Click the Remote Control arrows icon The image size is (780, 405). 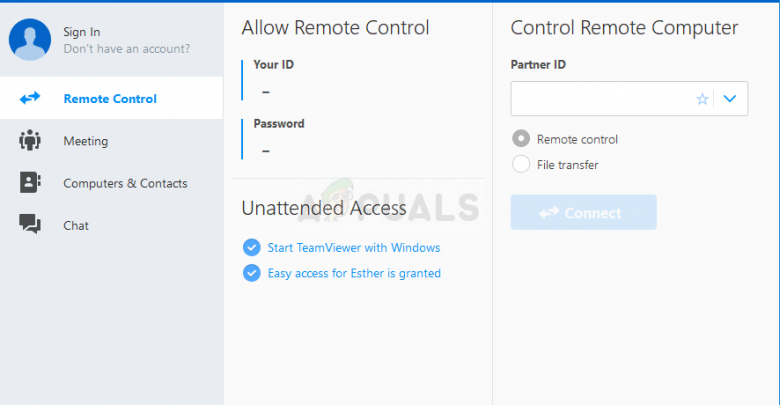click(30, 98)
